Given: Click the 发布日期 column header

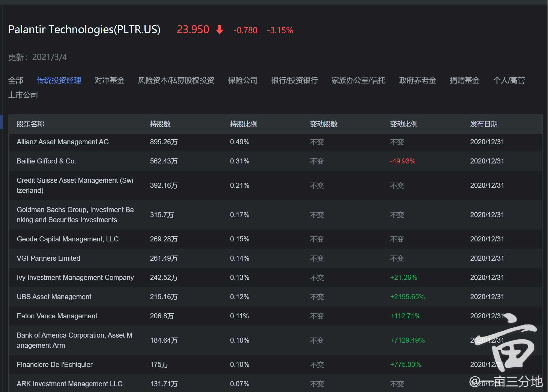Looking at the screenshot, I should click(x=484, y=124).
